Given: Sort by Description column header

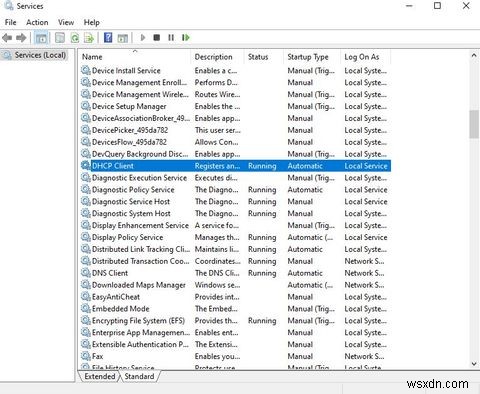Looking at the screenshot, I should pyautogui.click(x=218, y=57).
